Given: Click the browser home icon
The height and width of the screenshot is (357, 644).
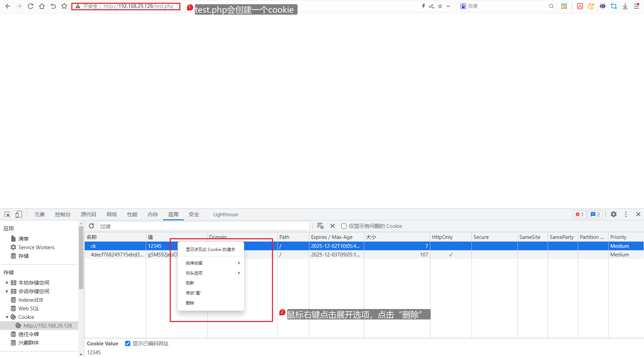Looking at the screenshot, I should pyautogui.click(x=42, y=6).
